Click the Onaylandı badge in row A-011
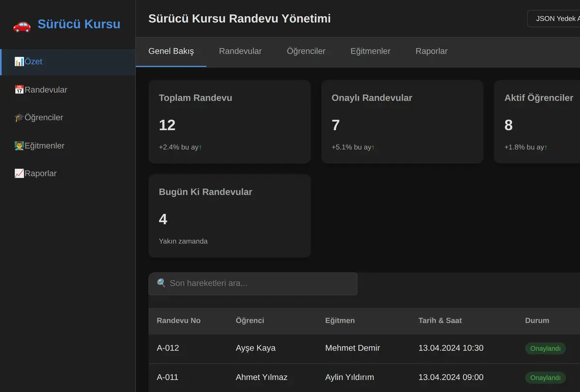The width and height of the screenshot is (580, 392). (546, 378)
